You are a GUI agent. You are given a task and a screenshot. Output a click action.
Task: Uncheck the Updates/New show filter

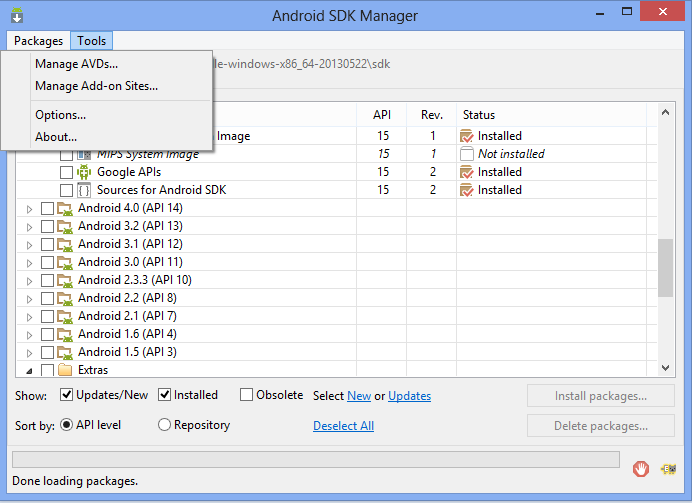click(x=66, y=395)
